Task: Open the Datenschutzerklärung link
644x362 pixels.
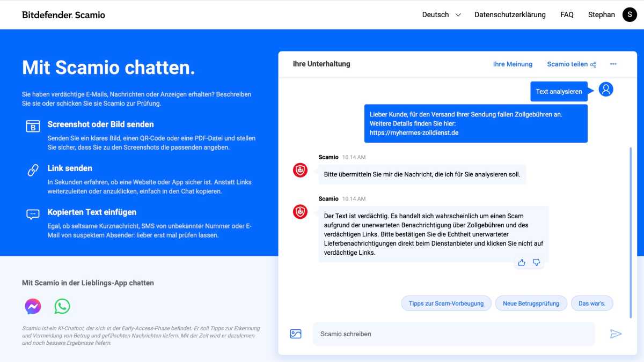Action: point(510,15)
